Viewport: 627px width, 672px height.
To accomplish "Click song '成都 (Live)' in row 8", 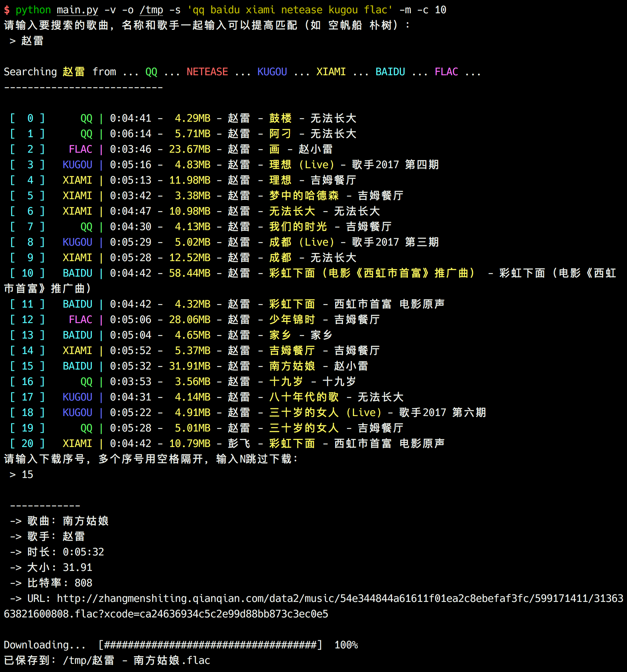I will (302, 242).
